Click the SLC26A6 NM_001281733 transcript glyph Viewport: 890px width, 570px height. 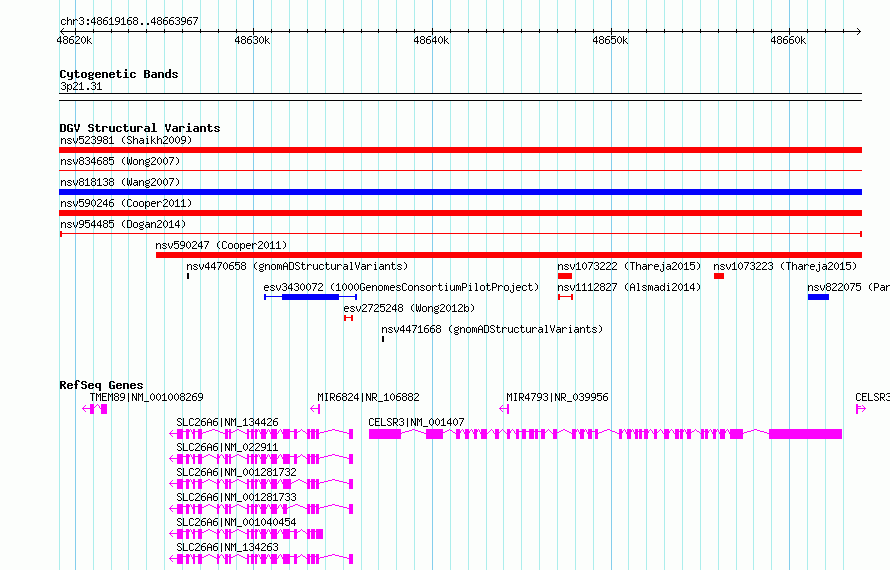(x=261, y=509)
